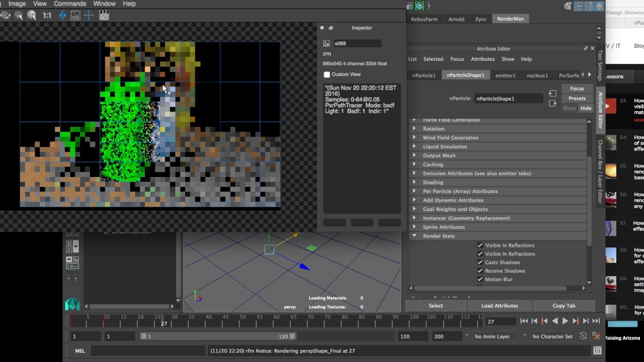Switch to the Arnold shelf tab

(x=456, y=19)
